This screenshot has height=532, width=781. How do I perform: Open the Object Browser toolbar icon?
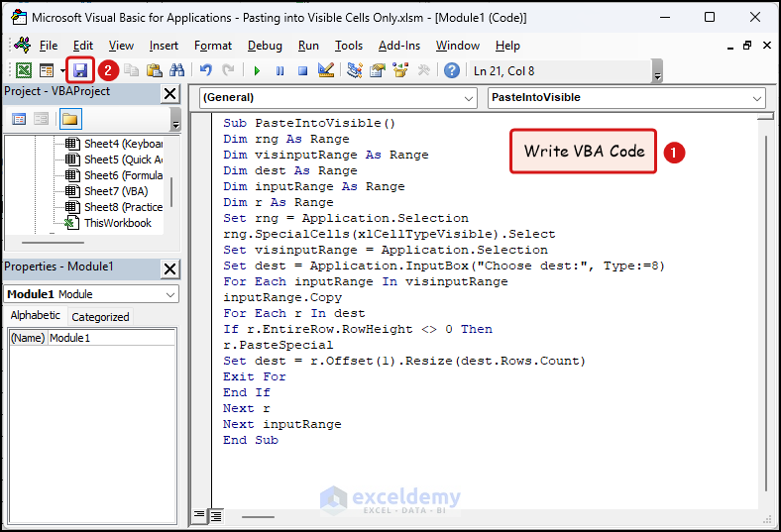(x=400, y=70)
